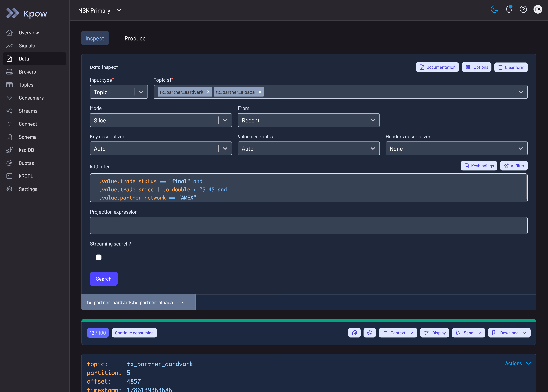Open the Mode dropdown showing Slice

click(161, 120)
